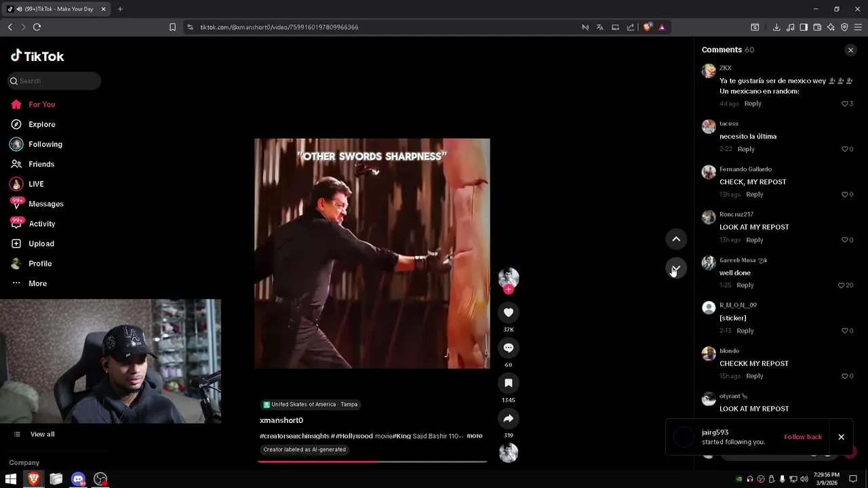Focus the TikTok Search field

tap(54, 81)
